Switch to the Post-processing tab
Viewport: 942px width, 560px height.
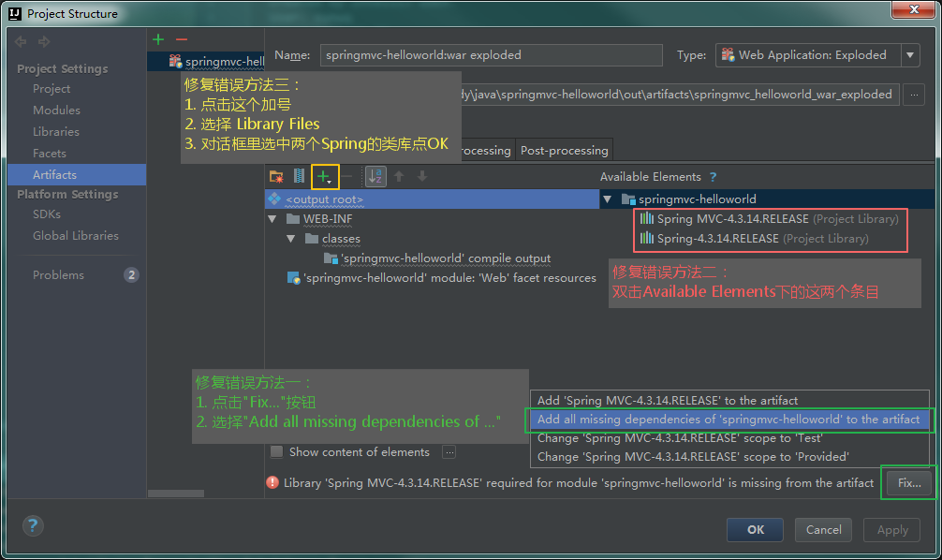tap(566, 149)
